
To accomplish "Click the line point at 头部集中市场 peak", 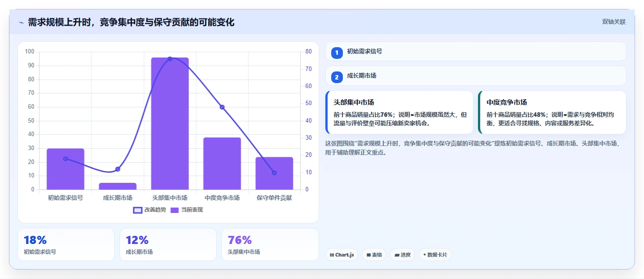I will pos(170,59).
